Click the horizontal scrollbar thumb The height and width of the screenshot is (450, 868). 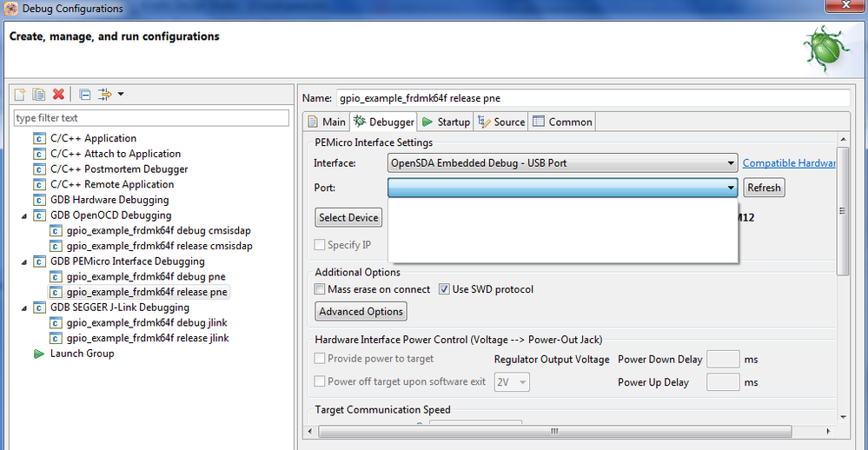click(x=554, y=431)
